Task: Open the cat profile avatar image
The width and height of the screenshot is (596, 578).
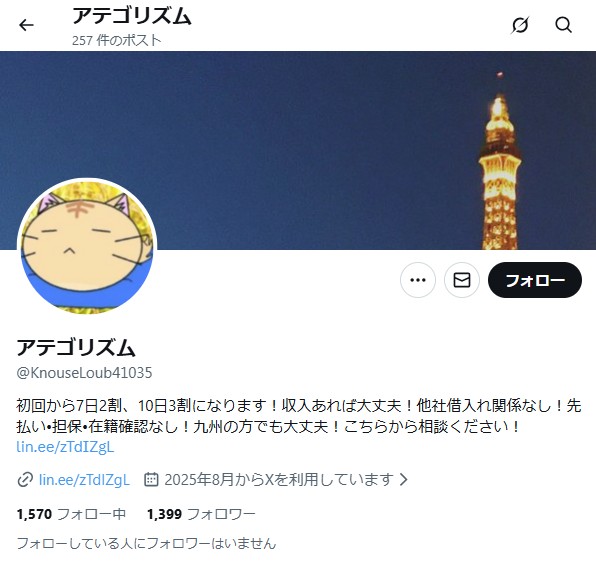Action: point(87,246)
